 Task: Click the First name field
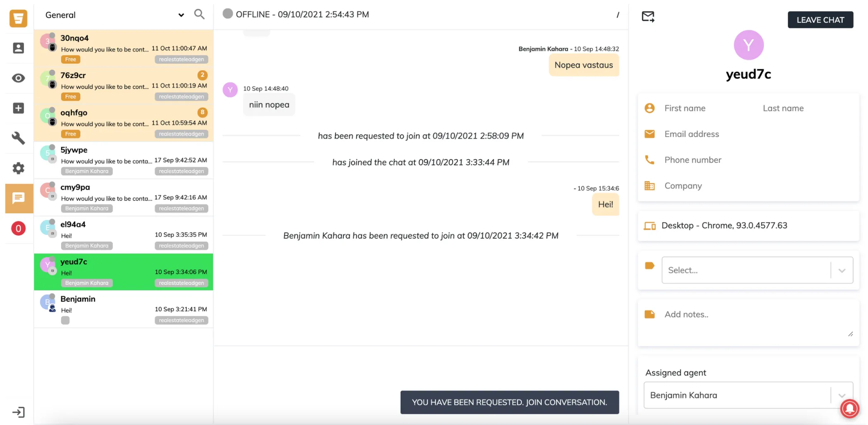(x=709, y=108)
